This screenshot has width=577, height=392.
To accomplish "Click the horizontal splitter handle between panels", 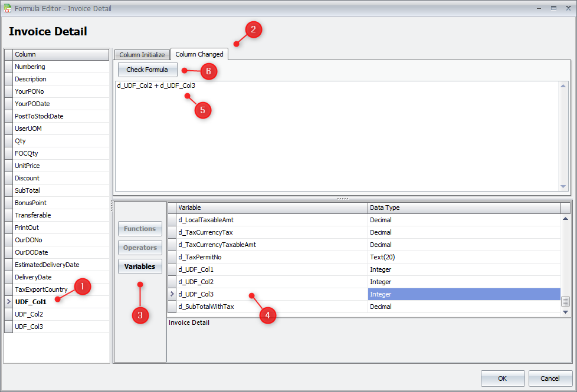I will coord(342,199).
